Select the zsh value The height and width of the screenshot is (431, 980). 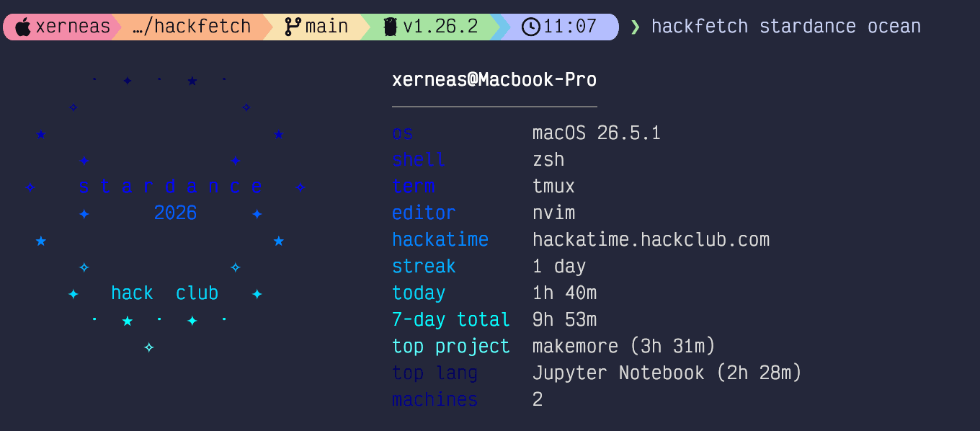click(548, 160)
